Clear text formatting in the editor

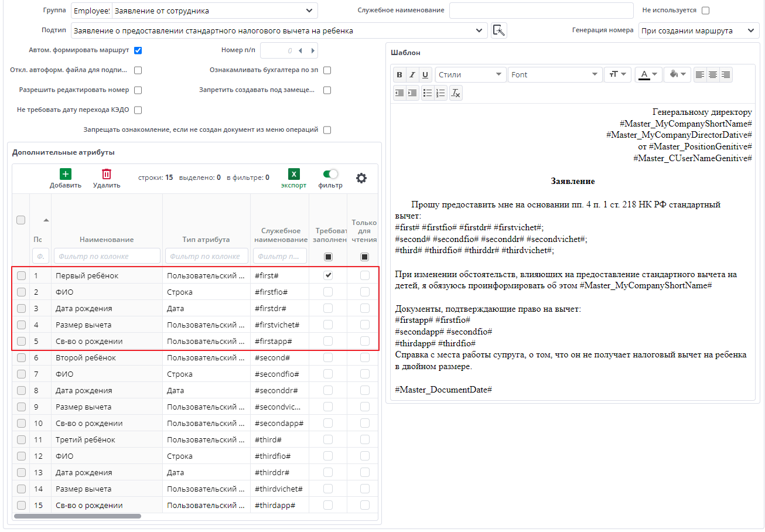coord(456,93)
